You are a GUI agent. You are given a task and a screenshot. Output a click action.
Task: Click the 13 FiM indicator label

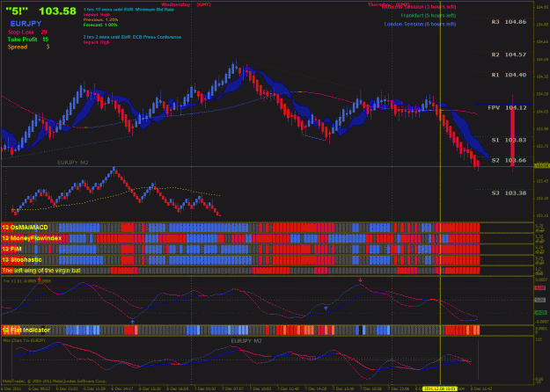click(x=11, y=249)
